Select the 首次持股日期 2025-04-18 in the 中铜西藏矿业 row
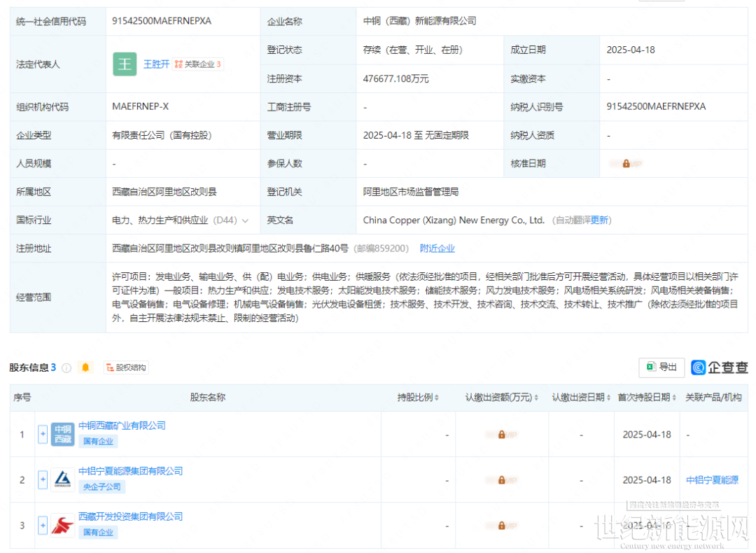This screenshot has width=756, height=553. (x=647, y=435)
